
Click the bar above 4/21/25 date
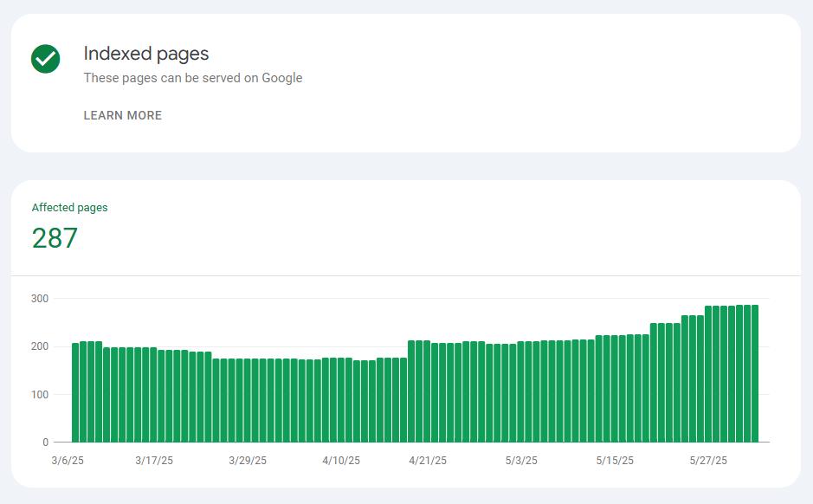[x=427, y=391]
